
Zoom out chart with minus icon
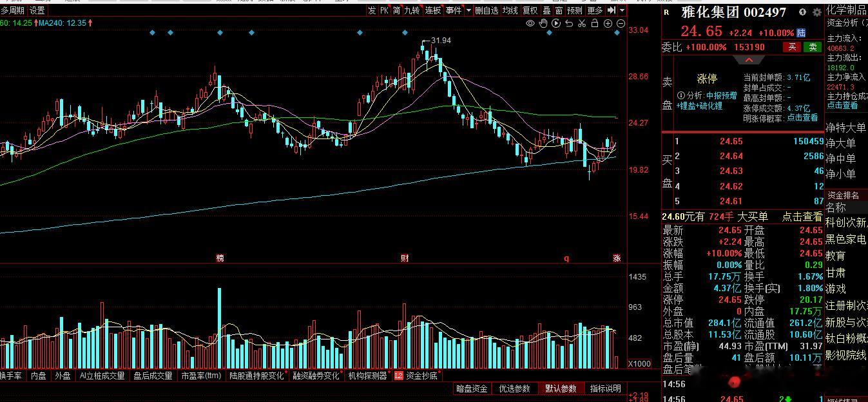621,23
